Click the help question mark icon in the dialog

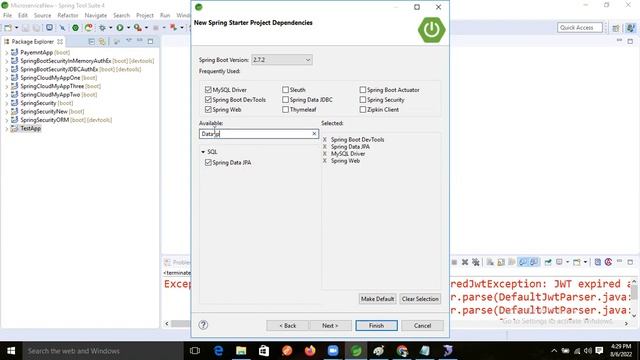(x=203, y=325)
